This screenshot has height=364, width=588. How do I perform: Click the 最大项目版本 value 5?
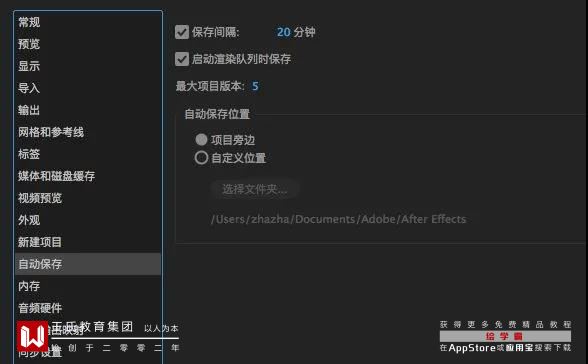[255, 86]
